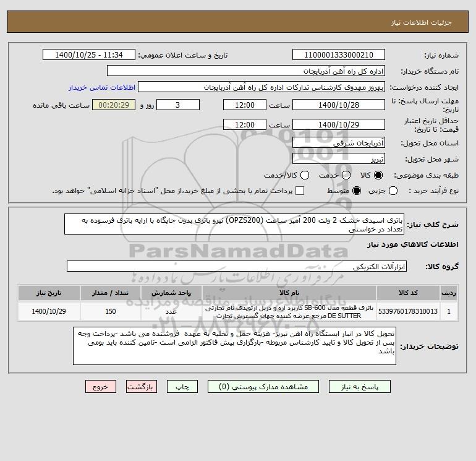Select the متوسط purchase type radio
This screenshot has width=476, height=461.
(x=357, y=191)
